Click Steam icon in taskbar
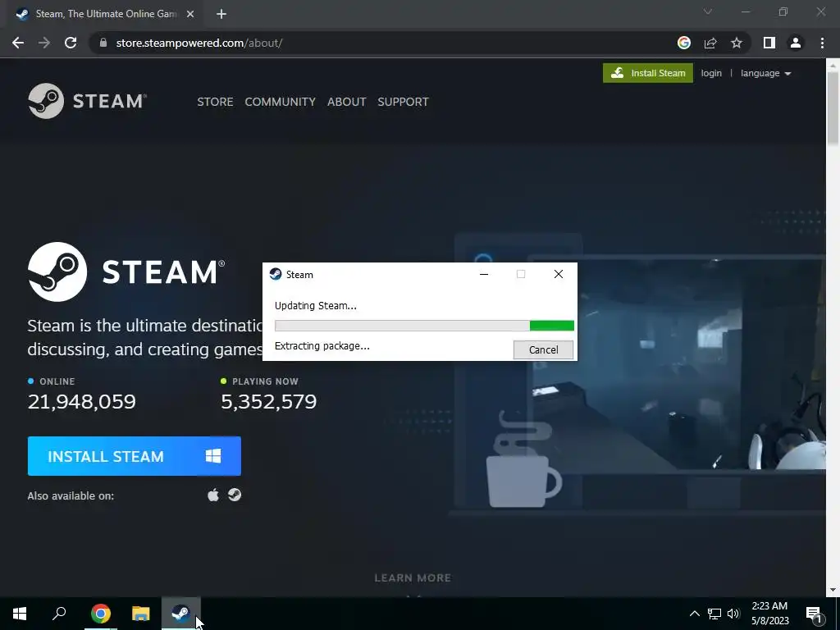Viewport: 840px width, 630px height. click(x=181, y=614)
